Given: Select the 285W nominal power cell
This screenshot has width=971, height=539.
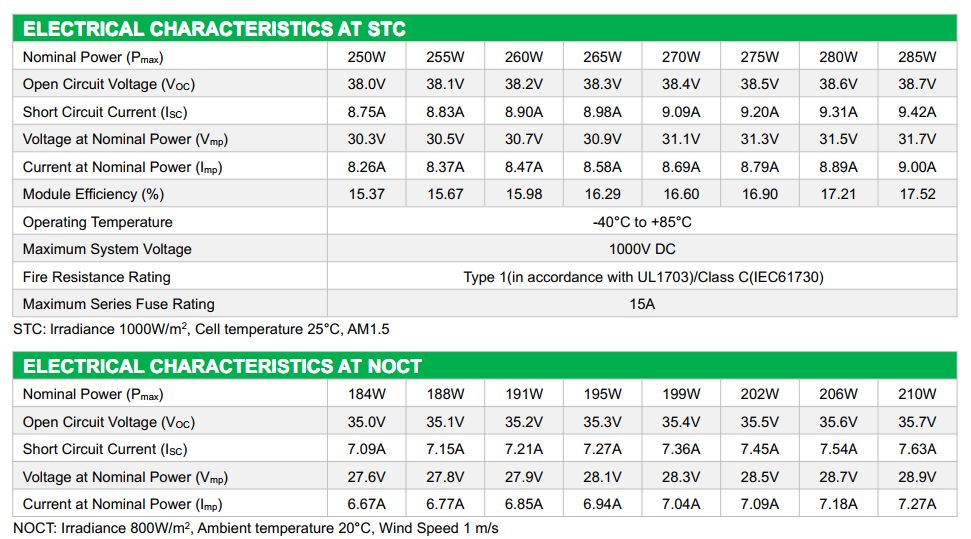Looking at the screenshot, I should coord(917,57).
